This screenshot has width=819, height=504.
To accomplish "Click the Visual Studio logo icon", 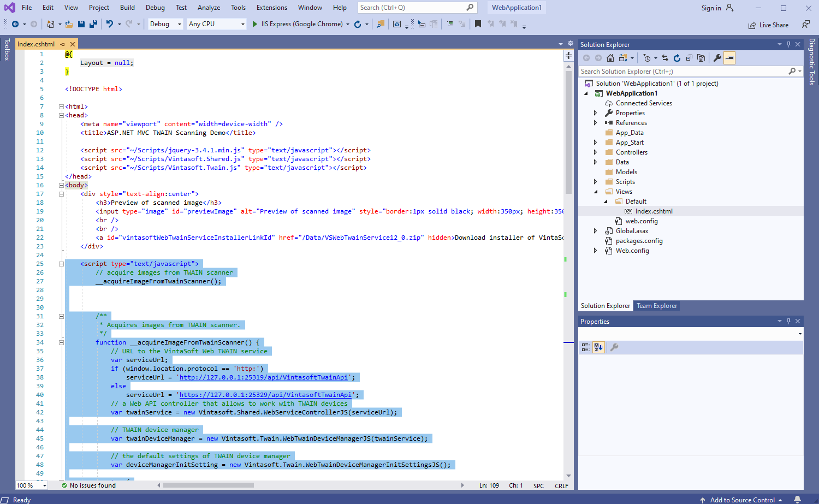I will pos(10,8).
